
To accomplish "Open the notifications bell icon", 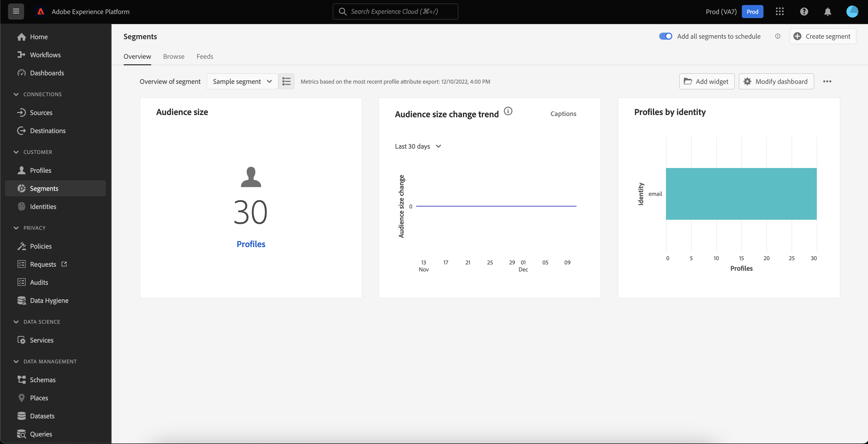I will tap(828, 12).
